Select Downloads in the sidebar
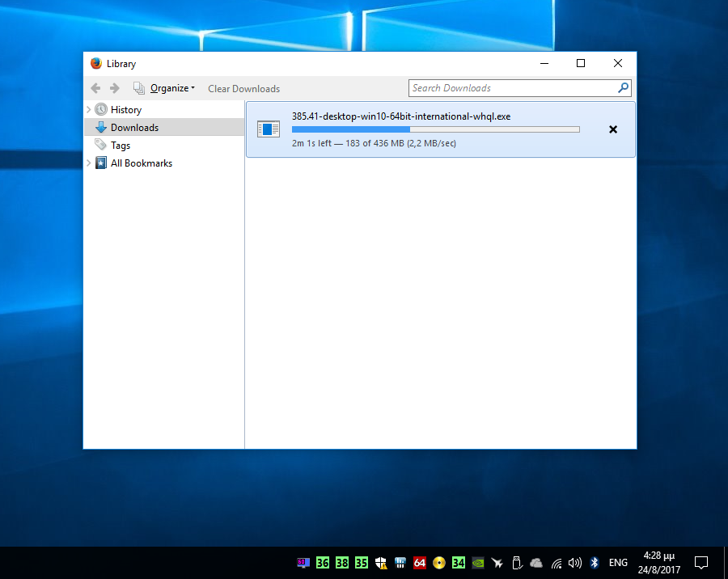Viewport: 728px width, 579px height. [134, 127]
